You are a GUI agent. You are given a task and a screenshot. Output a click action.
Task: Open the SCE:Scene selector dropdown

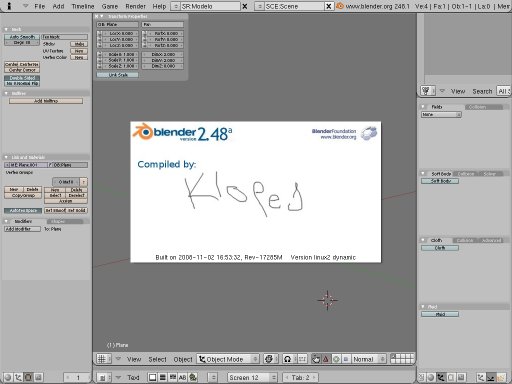click(x=260, y=6)
